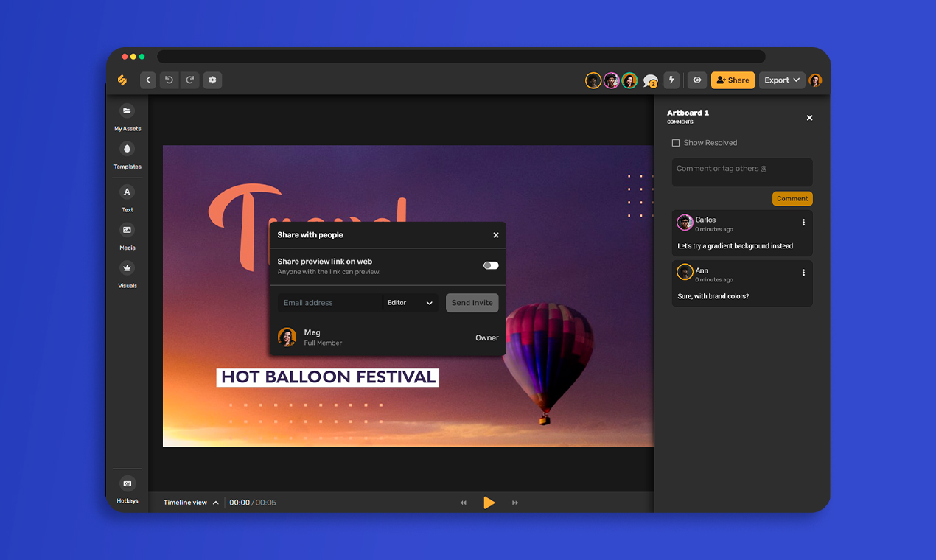
Task: Open the Templates sidebar icon
Action: coord(127,150)
